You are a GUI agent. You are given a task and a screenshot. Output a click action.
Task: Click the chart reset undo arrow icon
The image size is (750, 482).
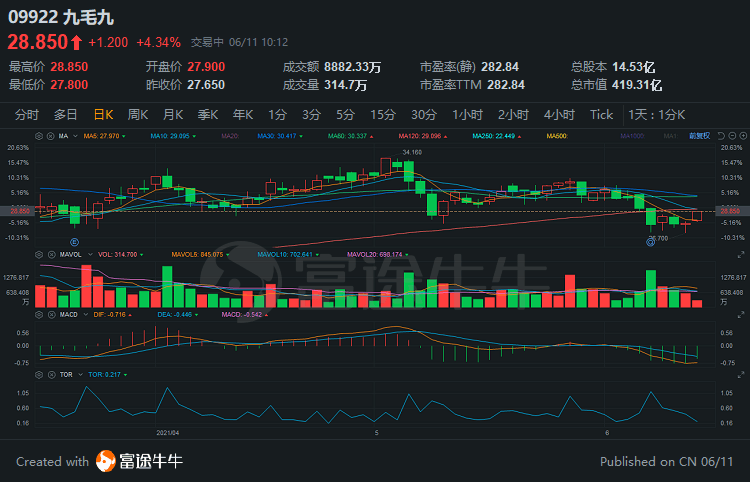click(721, 136)
